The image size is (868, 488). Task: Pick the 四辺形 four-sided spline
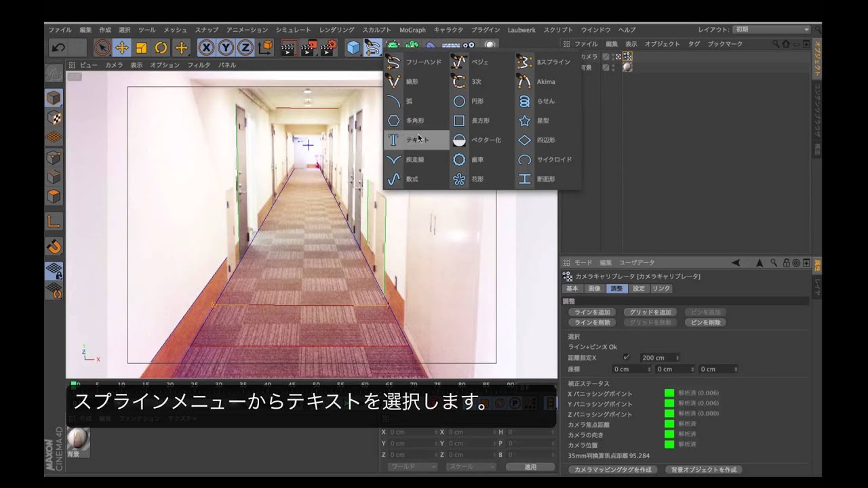coord(548,140)
